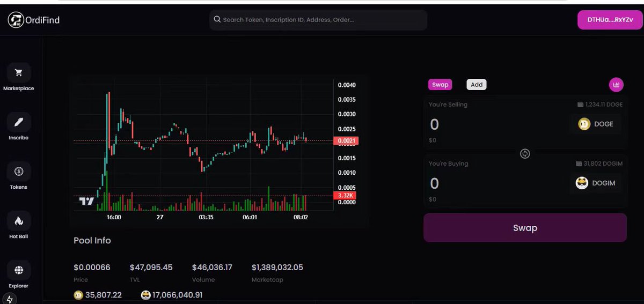Image resolution: width=644 pixels, height=304 pixels.
Task: Click the $1,389,032.05 marketcap value
Action: click(277, 267)
